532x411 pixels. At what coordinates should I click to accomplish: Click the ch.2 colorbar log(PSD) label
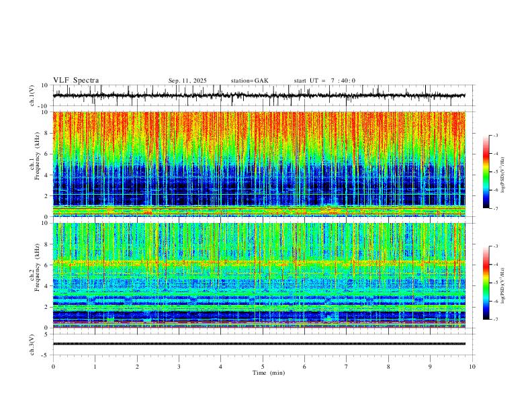(x=503, y=285)
